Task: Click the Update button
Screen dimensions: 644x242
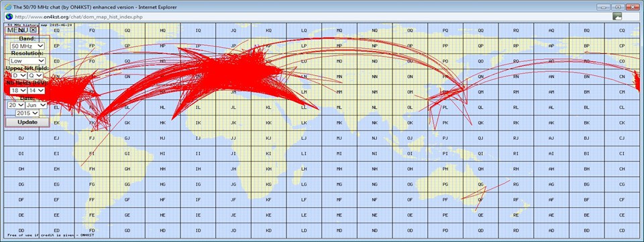Action: (x=28, y=122)
